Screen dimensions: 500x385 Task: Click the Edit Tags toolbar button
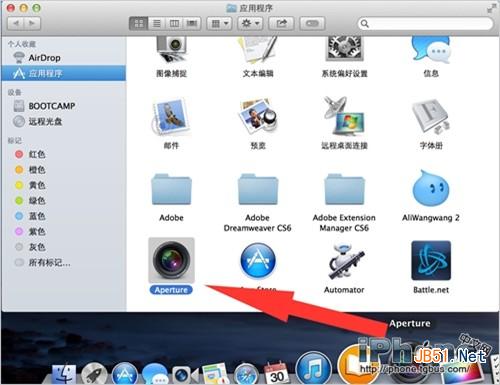[312, 23]
